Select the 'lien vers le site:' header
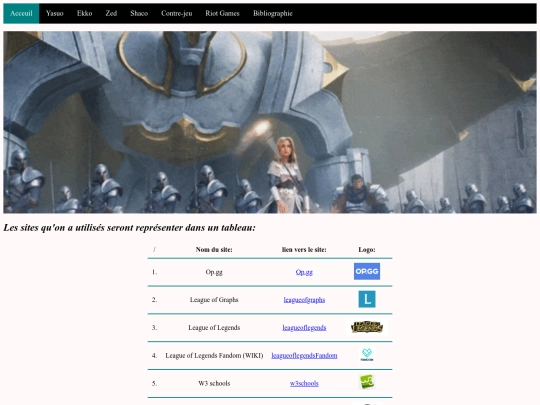540x405 pixels. (304, 250)
